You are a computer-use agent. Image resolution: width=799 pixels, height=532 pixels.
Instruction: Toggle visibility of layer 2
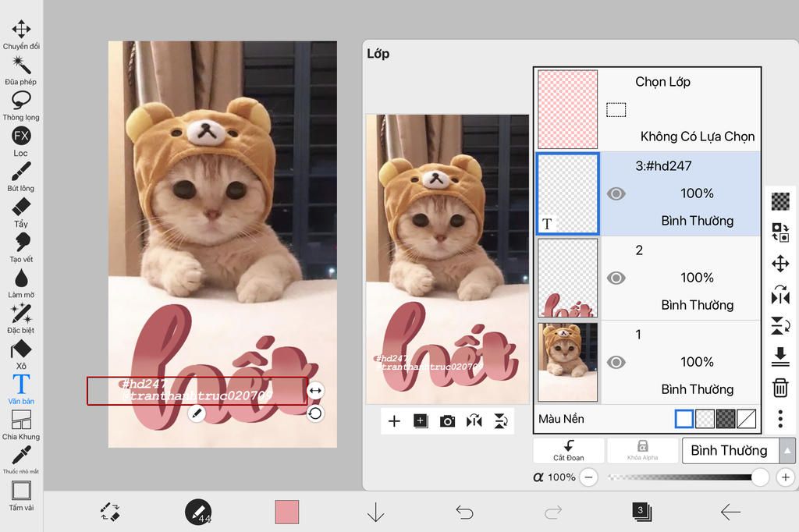click(x=616, y=278)
